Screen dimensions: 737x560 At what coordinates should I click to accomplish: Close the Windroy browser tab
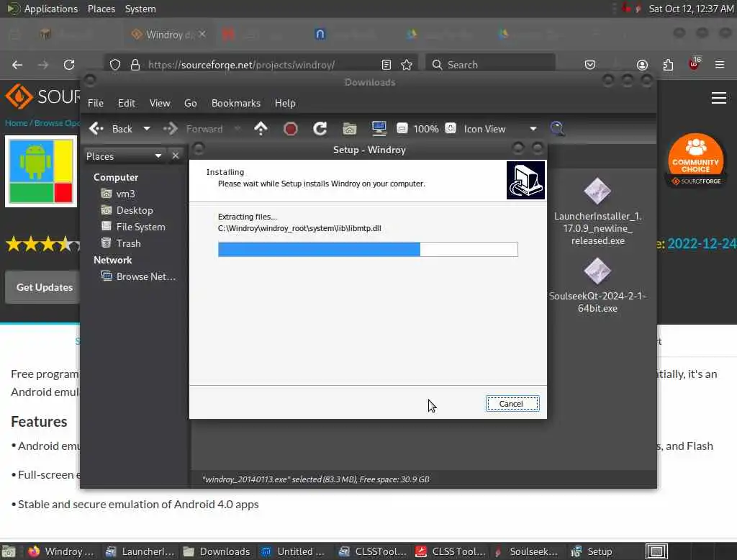[202, 34]
